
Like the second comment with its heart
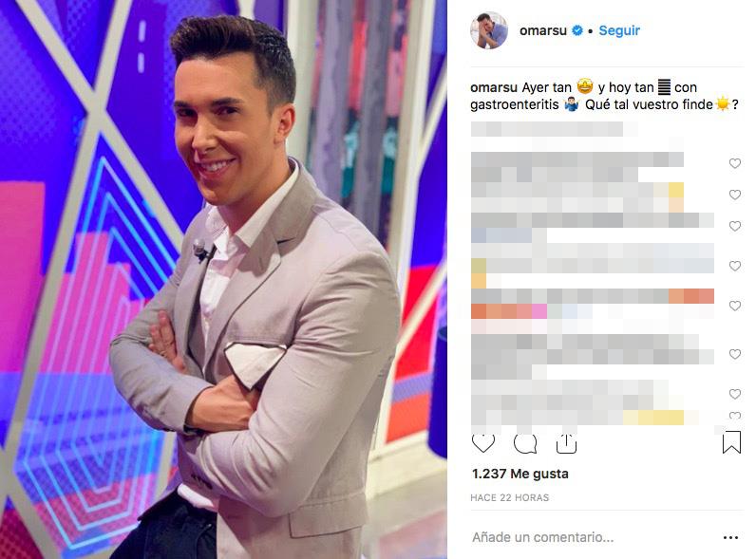(x=735, y=195)
